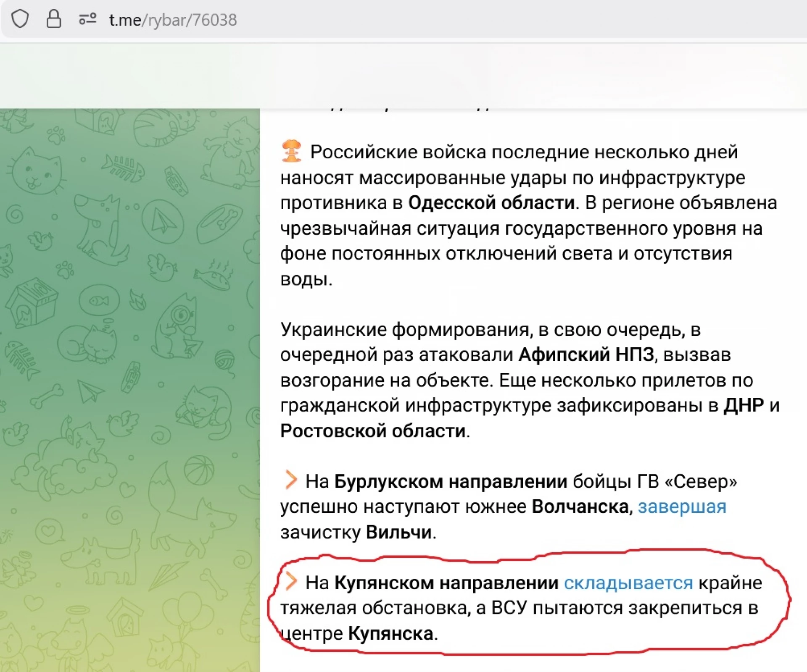Open site security lock info

coord(53,19)
